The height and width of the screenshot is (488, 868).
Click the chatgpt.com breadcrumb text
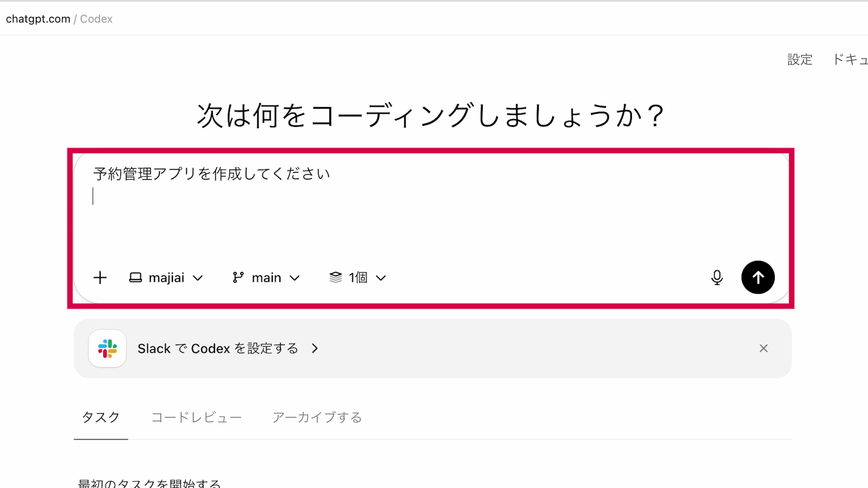[x=38, y=19]
